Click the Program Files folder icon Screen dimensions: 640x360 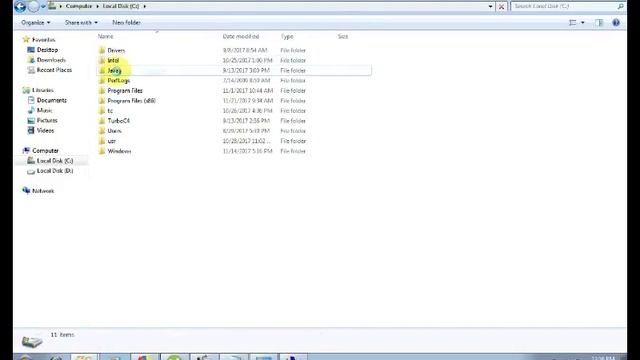pos(102,91)
